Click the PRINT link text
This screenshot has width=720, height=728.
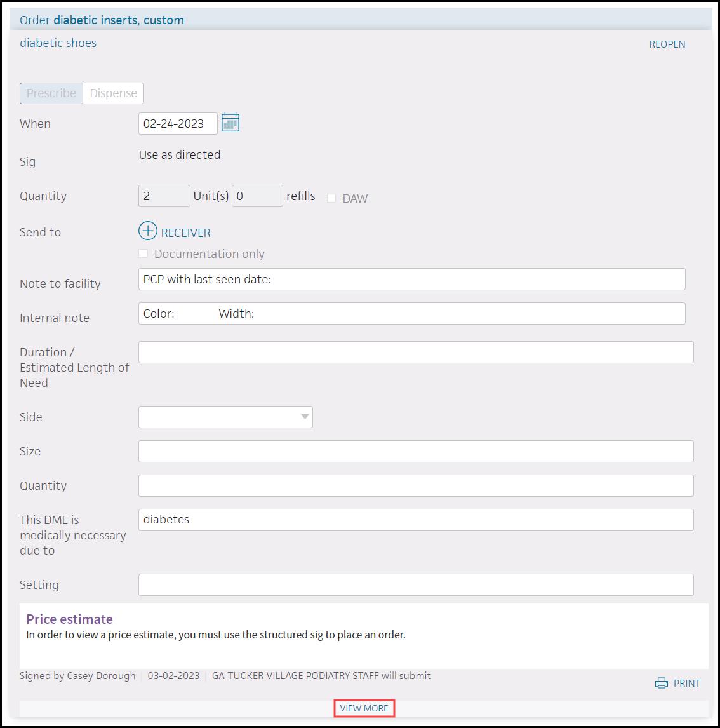click(x=686, y=683)
